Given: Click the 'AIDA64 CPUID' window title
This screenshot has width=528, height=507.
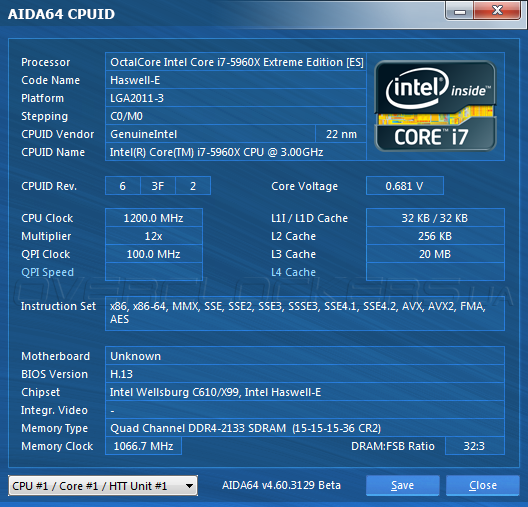Looking at the screenshot, I should point(61,14).
